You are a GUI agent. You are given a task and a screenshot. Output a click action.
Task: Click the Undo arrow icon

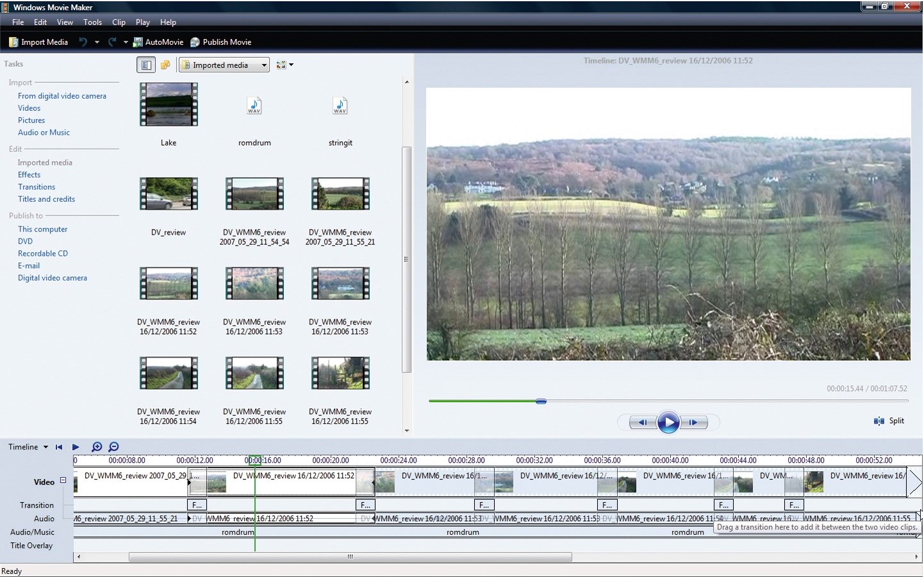coord(83,42)
